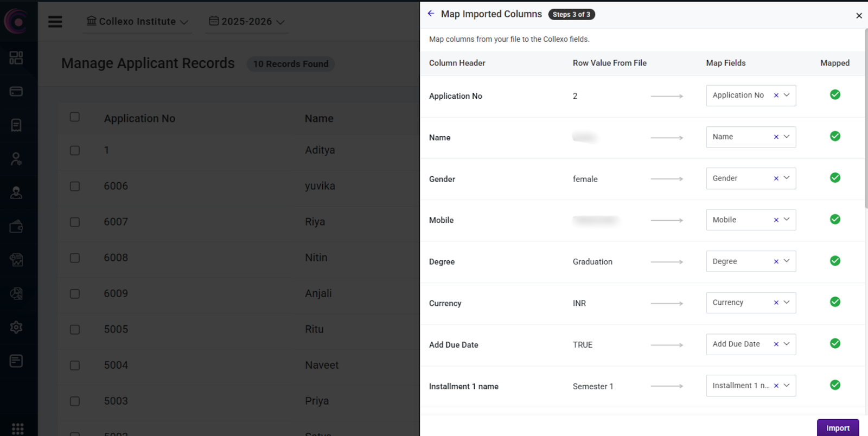
Task: Clear the Gender field mapping
Action: (776, 178)
